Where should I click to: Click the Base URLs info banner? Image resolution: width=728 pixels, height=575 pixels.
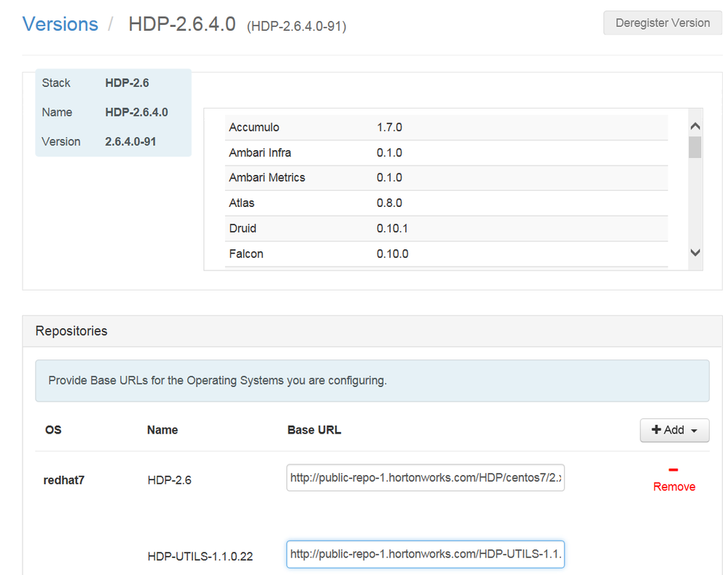[372, 380]
